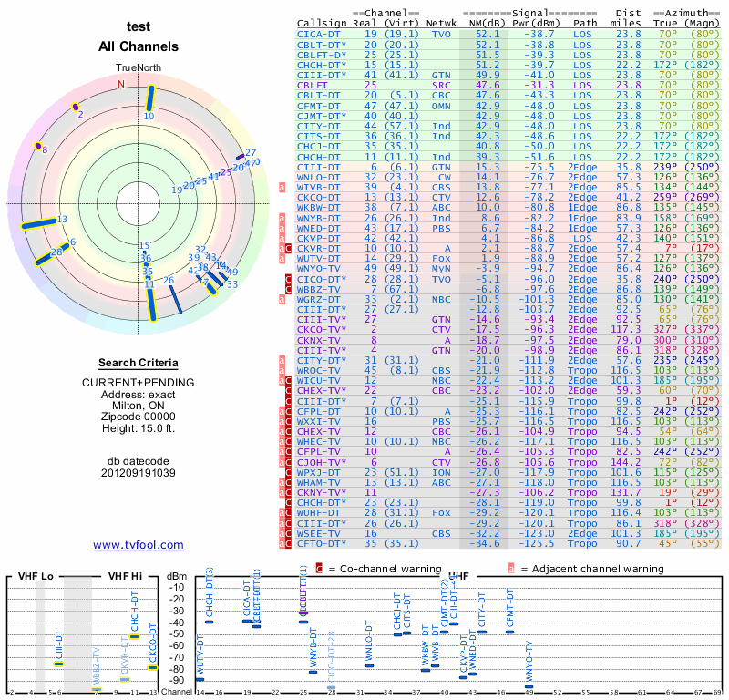Select the purple channel 2 dot on radar
Image resolution: width=729 pixels, height=700 pixels.
coord(76,108)
